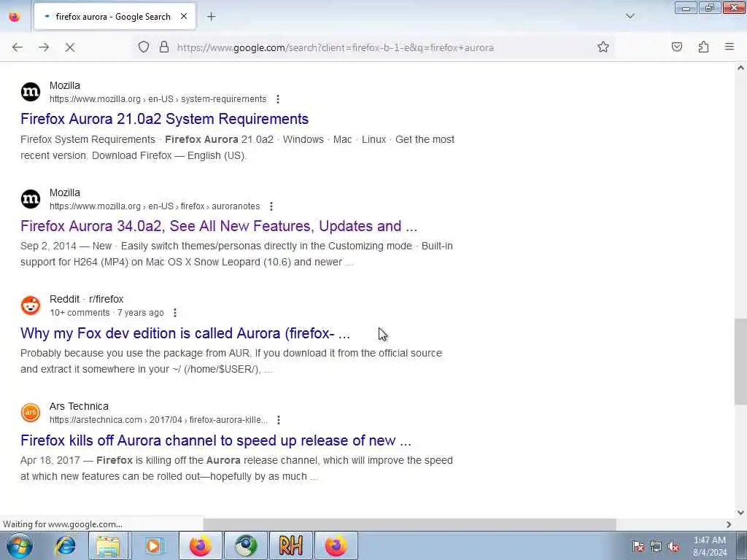
Task: Click the scroll right arrow
Action: [x=729, y=524]
